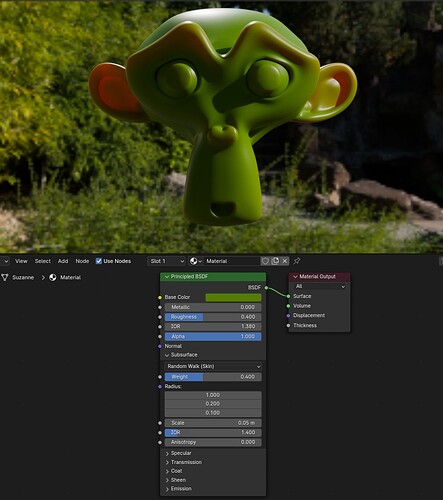Image resolution: width=443 pixels, height=500 pixels.
Task: Click the Volume socket on Material Output
Action: click(x=288, y=306)
